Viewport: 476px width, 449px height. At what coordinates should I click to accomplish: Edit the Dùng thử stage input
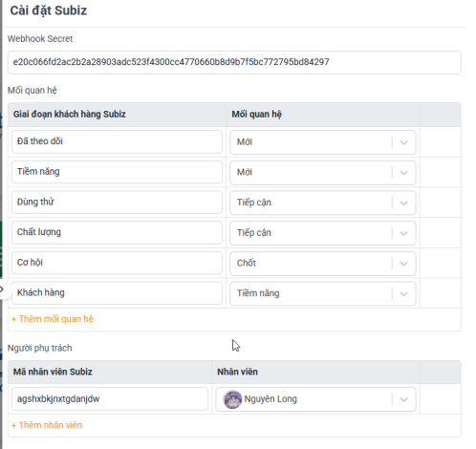(x=117, y=202)
